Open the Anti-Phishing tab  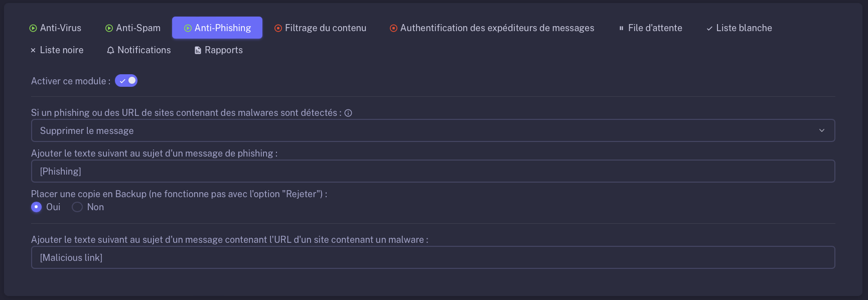(217, 28)
